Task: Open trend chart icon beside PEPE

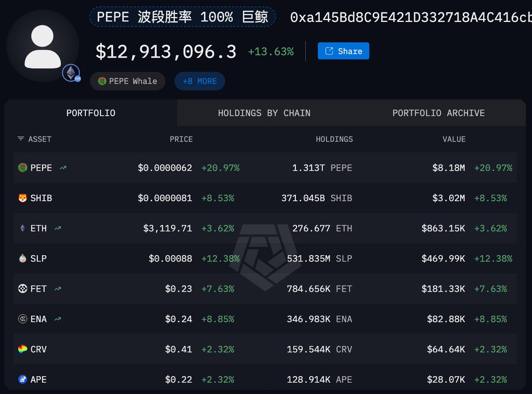Action: [x=63, y=168]
